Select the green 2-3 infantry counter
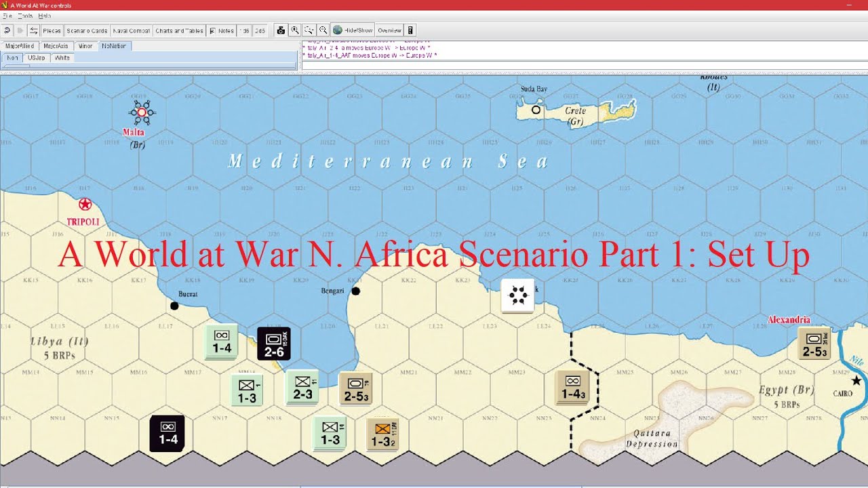The width and height of the screenshot is (868, 488). pos(302,387)
